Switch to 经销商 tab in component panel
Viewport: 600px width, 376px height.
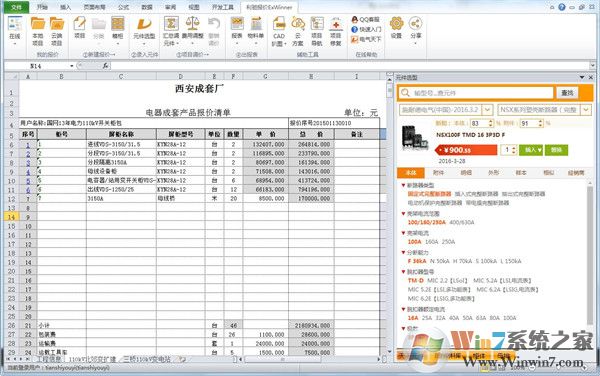[576, 173]
